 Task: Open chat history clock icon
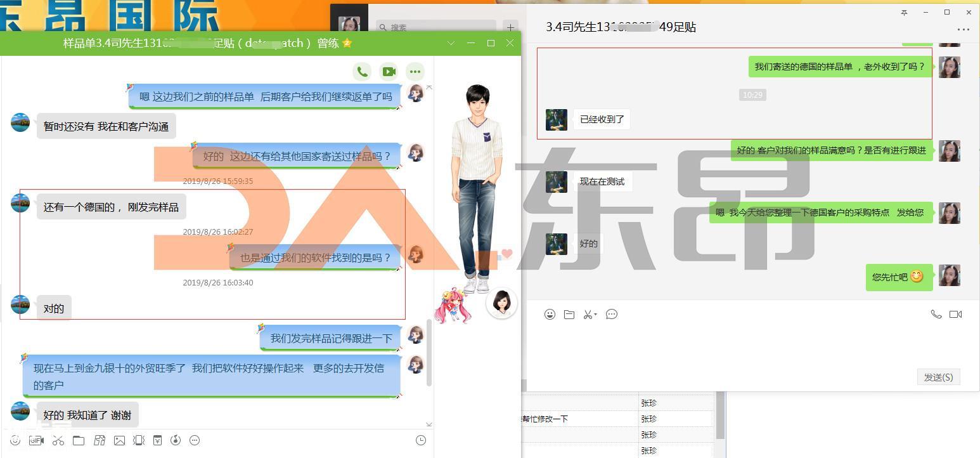[x=420, y=440]
